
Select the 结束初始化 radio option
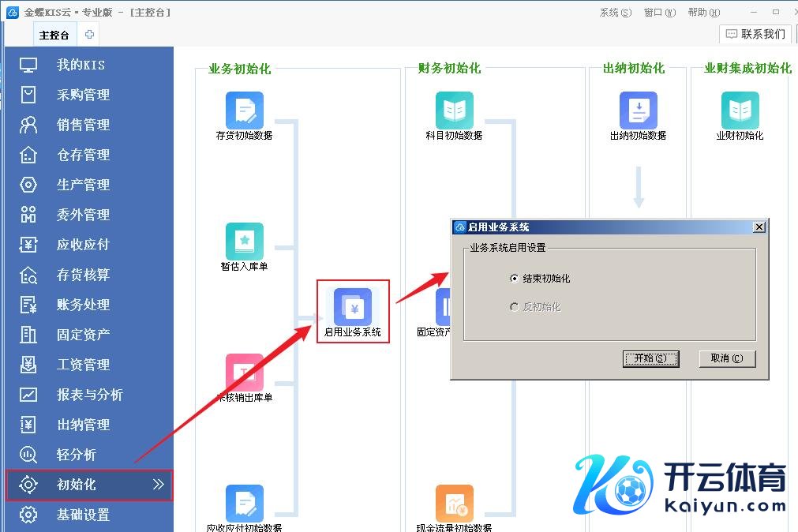pos(515,279)
